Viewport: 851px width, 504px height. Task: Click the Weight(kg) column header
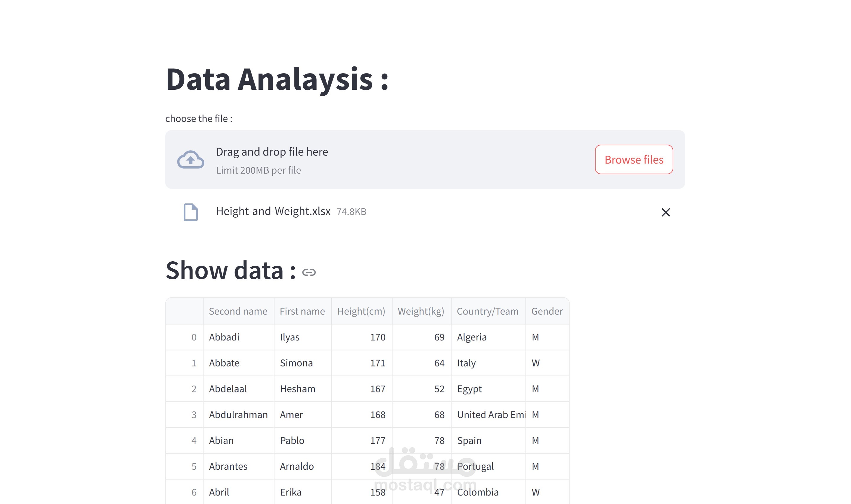[x=420, y=311]
